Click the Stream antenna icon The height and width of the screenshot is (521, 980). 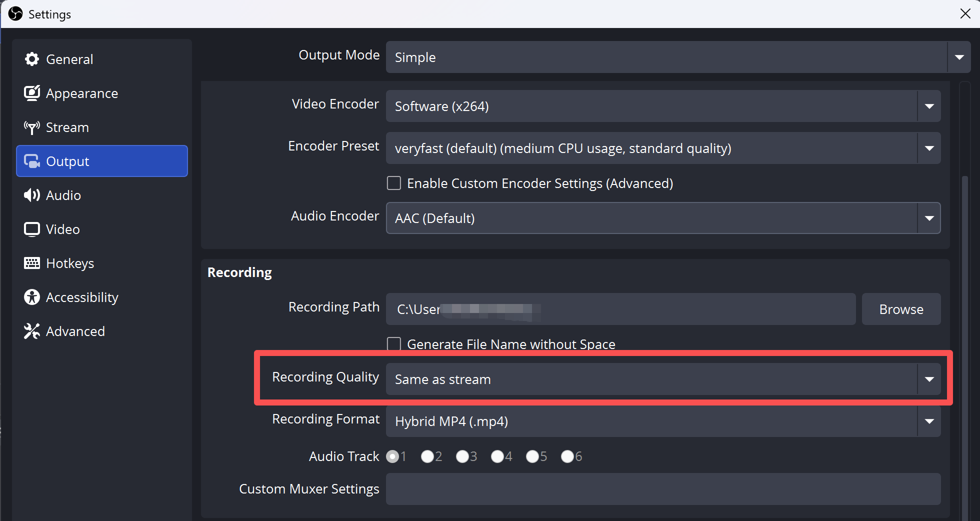[32, 127]
